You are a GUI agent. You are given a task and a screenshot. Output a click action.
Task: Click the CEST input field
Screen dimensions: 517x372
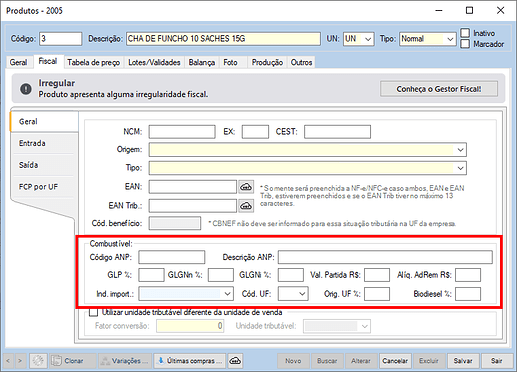tap(337, 132)
